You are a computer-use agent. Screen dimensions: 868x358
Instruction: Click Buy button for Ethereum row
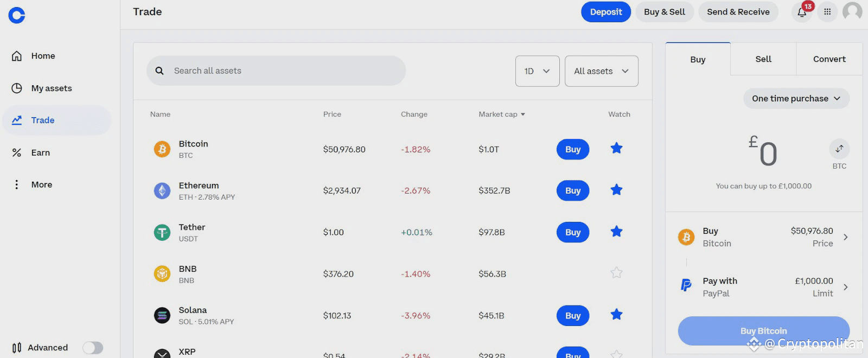coord(573,190)
